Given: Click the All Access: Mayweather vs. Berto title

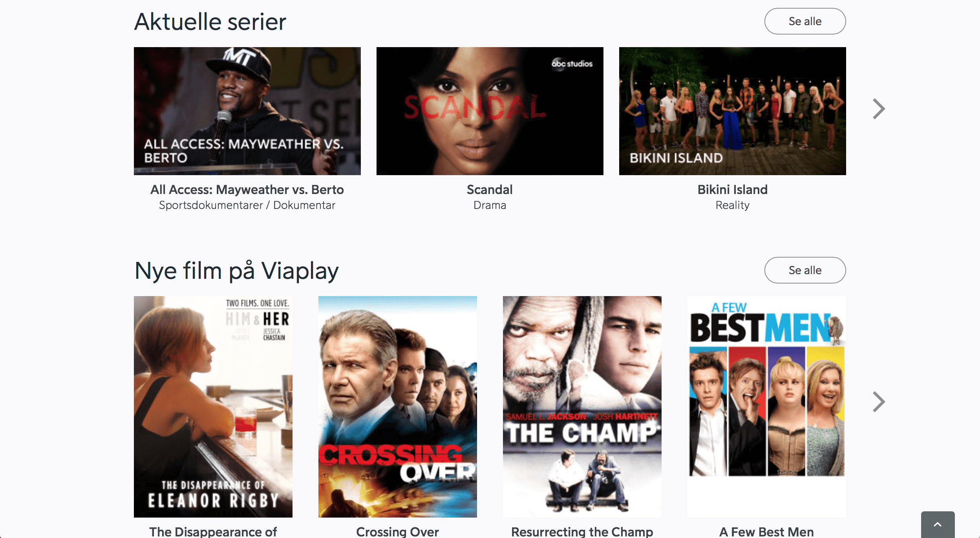Looking at the screenshot, I should point(247,190).
